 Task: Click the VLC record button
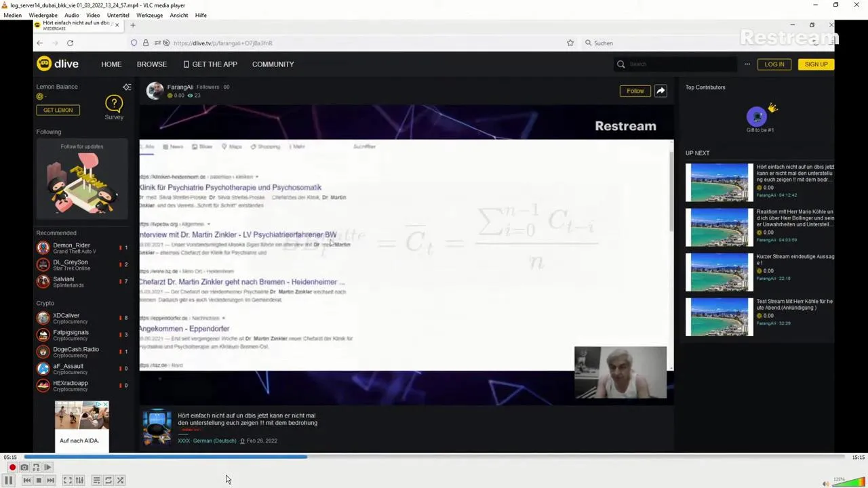pos(12,467)
